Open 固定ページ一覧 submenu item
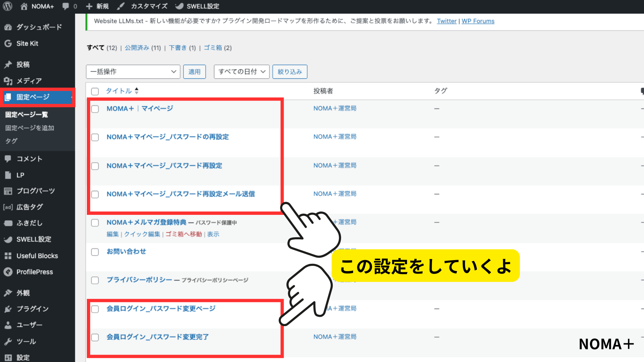The image size is (644, 362). [26, 114]
